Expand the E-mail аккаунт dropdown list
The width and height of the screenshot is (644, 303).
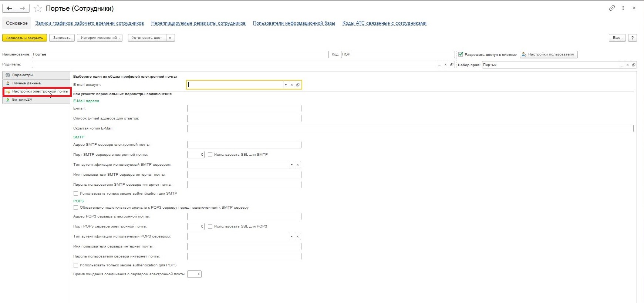pyautogui.click(x=286, y=85)
